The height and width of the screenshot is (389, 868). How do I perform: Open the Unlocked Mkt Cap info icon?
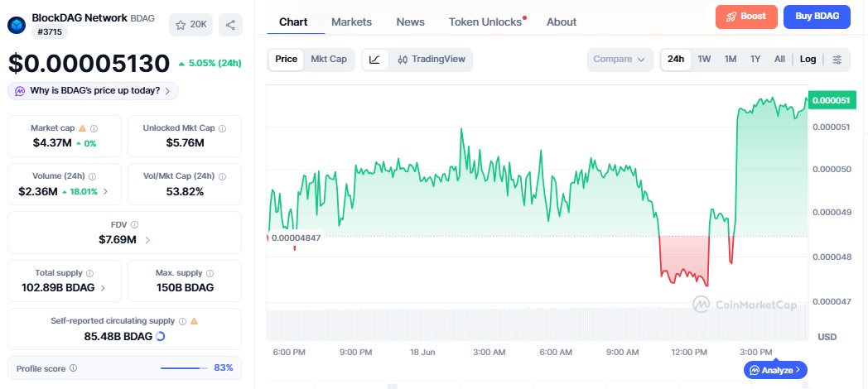pyautogui.click(x=222, y=128)
